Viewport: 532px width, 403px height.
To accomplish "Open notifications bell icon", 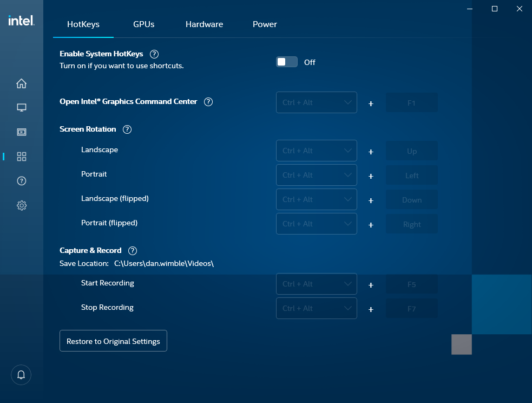I will (x=21, y=375).
